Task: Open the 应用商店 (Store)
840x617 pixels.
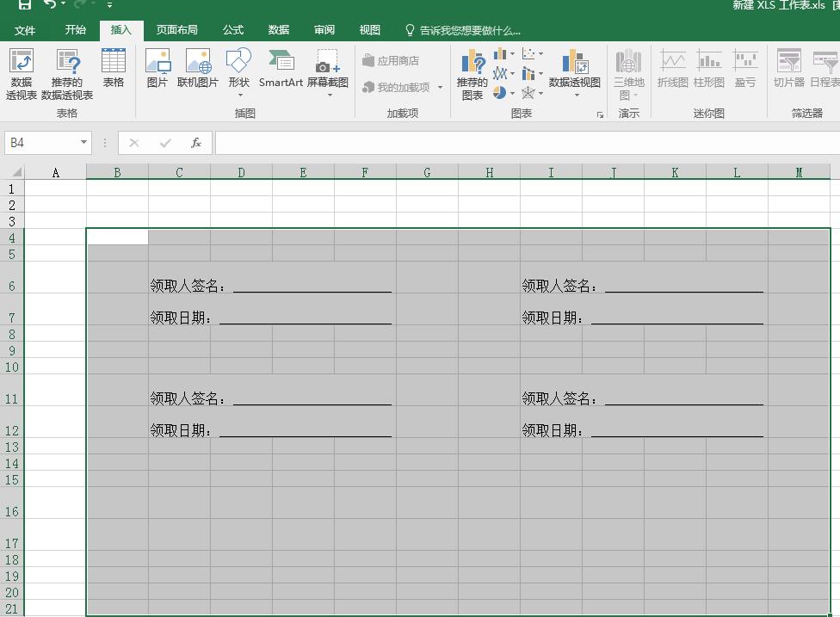Action: (x=391, y=60)
